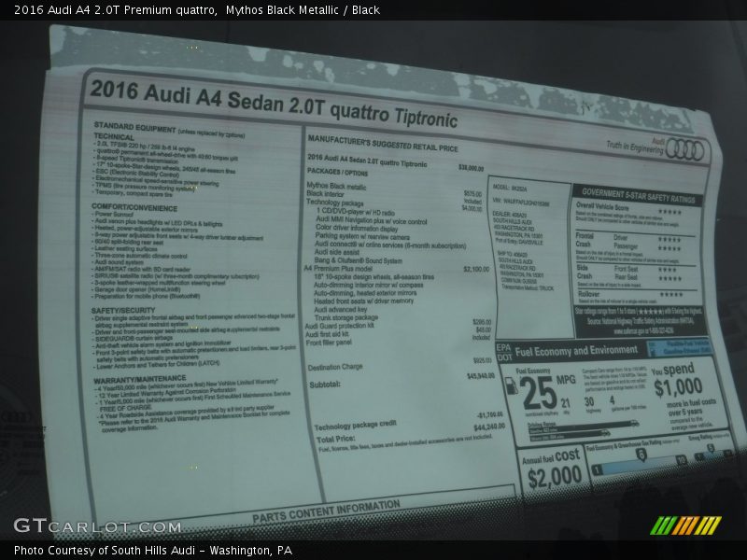
Task: Click the 'Total Price:' label
Action: (336, 439)
